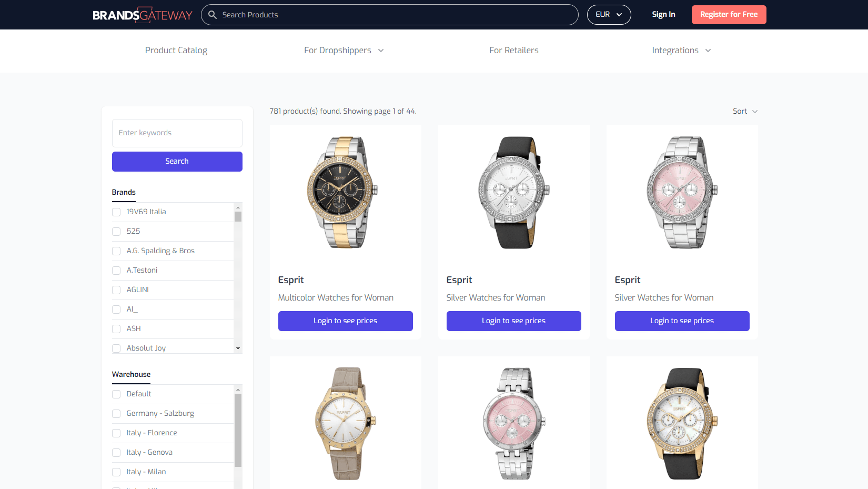The height and width of the screenshot is (489, 868).
Task: Click the BrandsGateway logo
Action: point(143,15)
